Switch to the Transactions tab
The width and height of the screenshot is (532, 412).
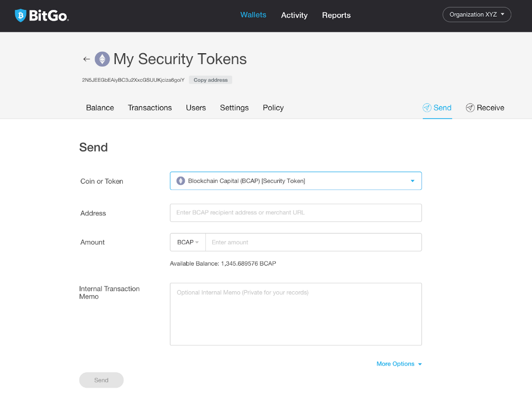tap(150, 107)
